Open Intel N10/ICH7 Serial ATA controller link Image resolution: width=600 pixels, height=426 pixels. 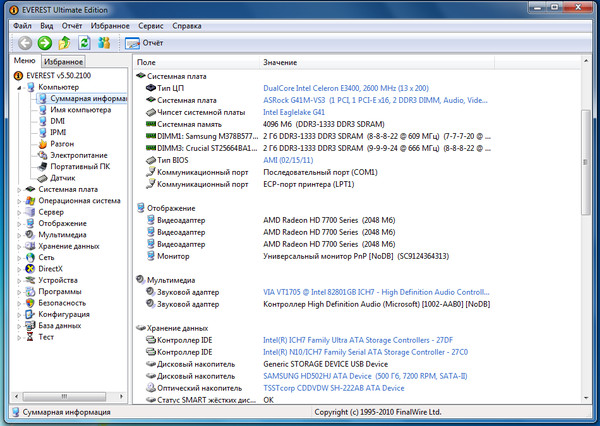click(x=365, y=352)
